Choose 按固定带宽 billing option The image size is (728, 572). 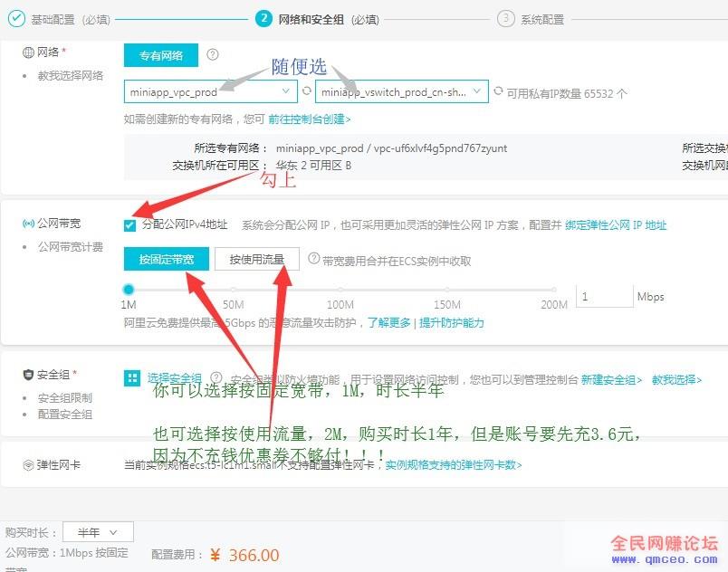(x=167, y=260)
